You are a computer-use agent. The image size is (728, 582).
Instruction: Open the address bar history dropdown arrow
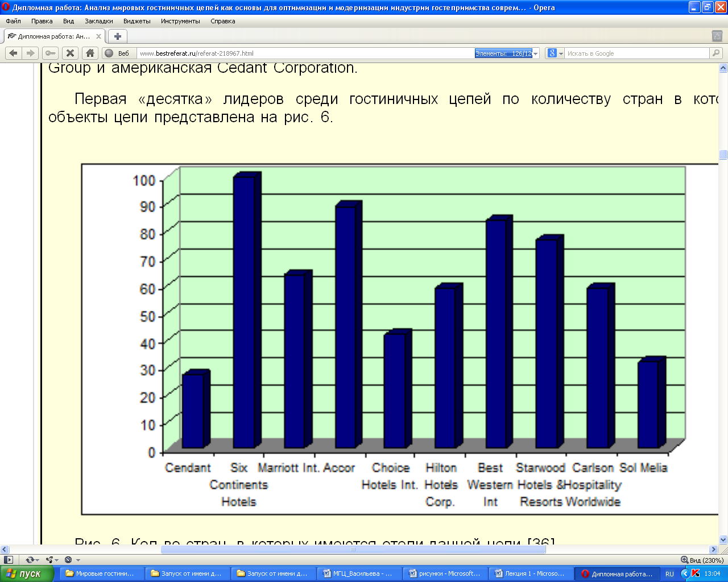536,53
